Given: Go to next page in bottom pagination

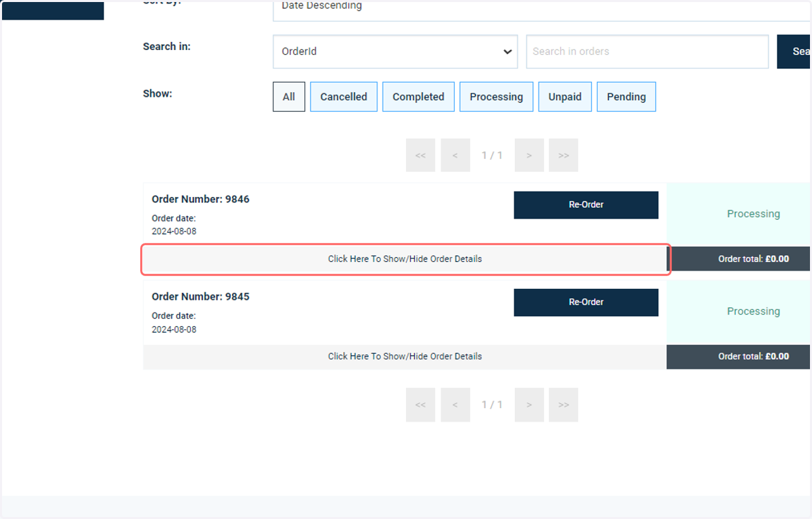Looking at the screenshot, I should pyautogui.click(x=529, y=405).
